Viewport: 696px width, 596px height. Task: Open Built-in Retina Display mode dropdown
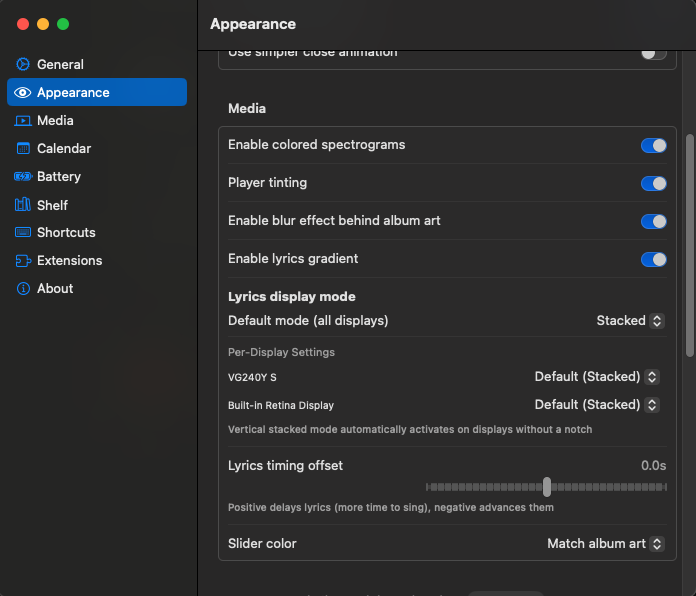[597, 405]
